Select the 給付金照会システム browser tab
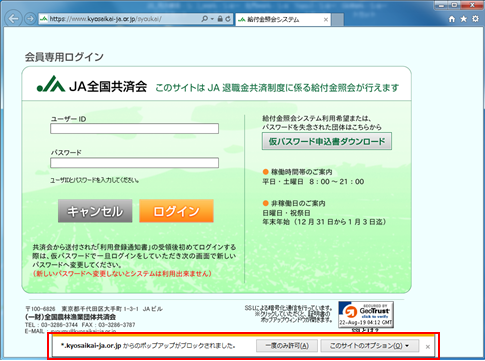The image size is (485, 361). tap(283, 20)
